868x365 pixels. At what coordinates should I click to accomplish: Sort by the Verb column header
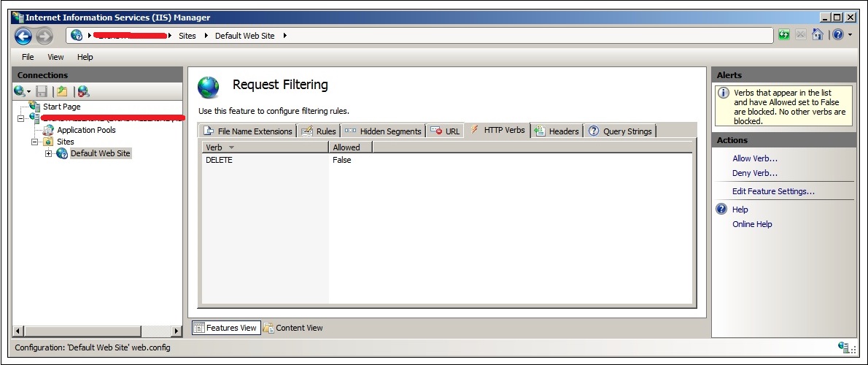pyautogui.click(x=266, y=147)
